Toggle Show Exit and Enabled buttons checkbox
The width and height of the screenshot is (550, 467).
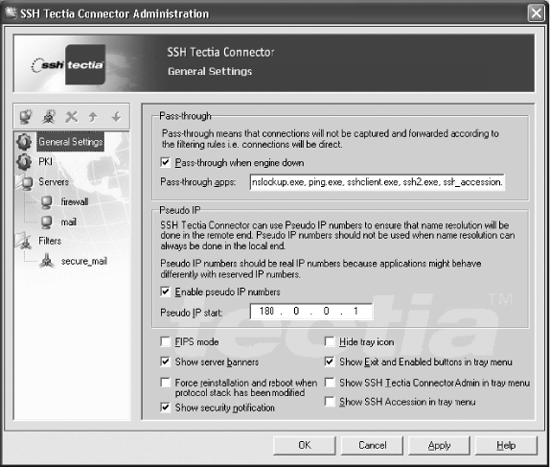click(329, 361)
